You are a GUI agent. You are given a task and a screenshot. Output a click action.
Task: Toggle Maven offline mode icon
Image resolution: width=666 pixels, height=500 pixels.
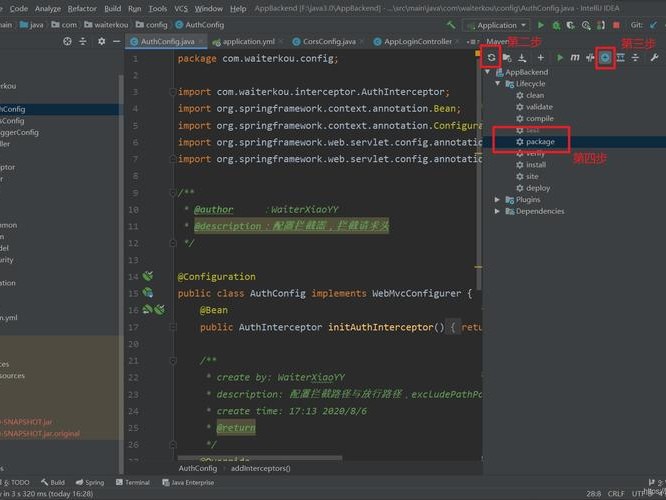[x=590, y=57]
